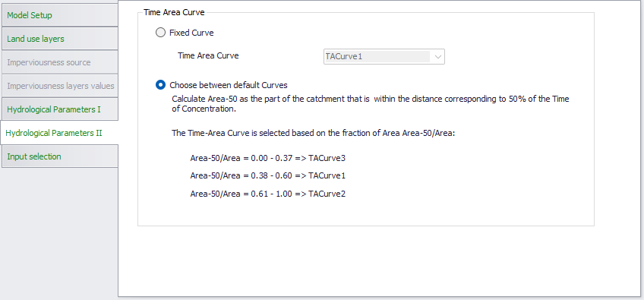Switch to Land use layers tab

(x=60, y=39)
